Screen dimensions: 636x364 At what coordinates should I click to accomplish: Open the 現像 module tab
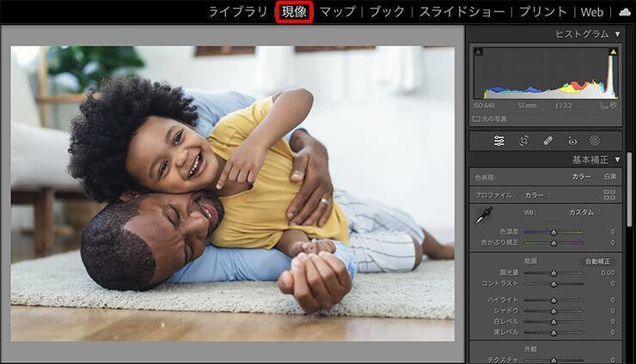tap(294, 12)
